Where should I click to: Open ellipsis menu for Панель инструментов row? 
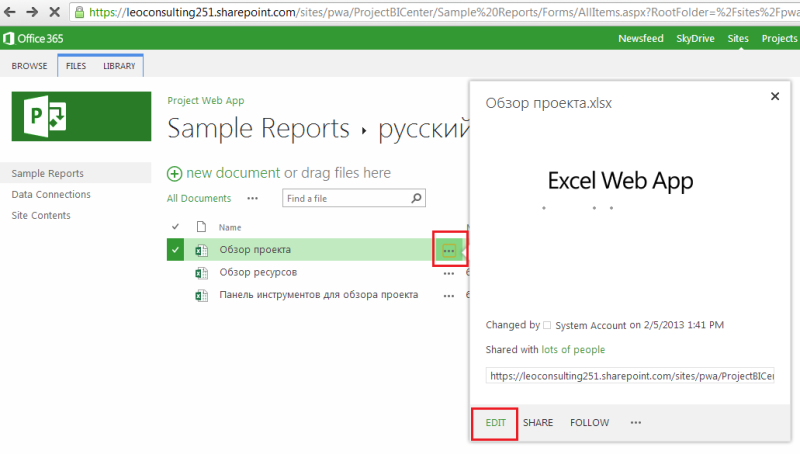pyautogui.click(x=448, y=296)
